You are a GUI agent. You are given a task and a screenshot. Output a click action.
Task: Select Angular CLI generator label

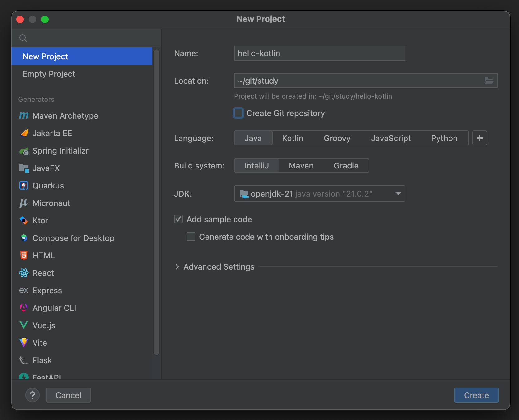coord(54,308)
